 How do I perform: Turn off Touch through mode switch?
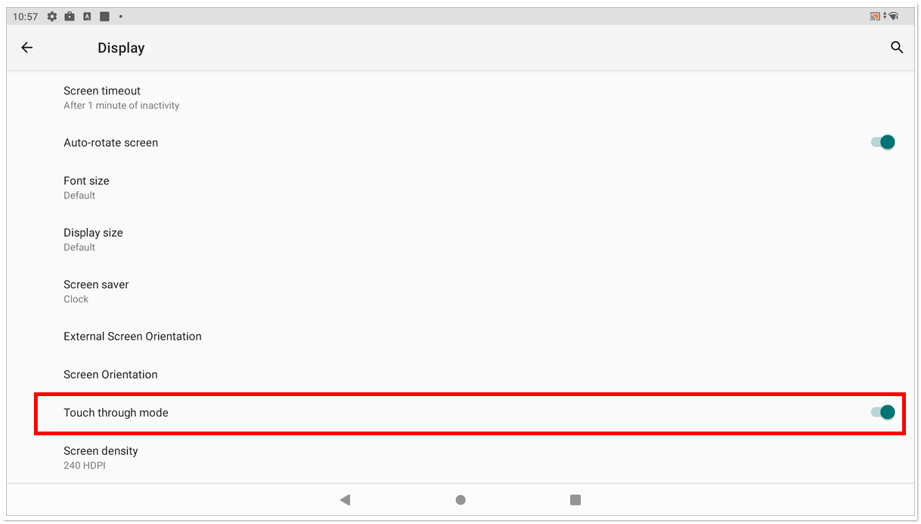[883, 412]
